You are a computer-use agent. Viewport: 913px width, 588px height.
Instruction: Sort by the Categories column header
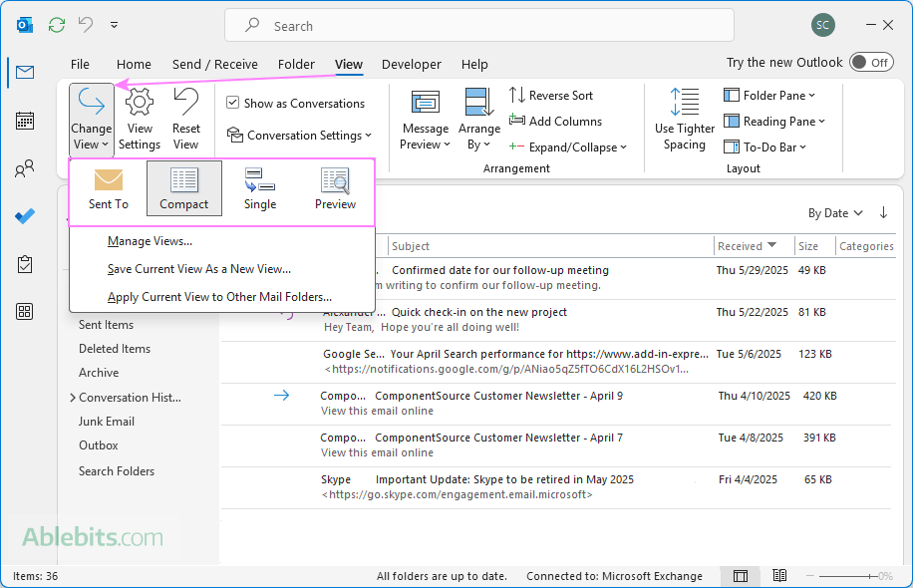[866, 246]
